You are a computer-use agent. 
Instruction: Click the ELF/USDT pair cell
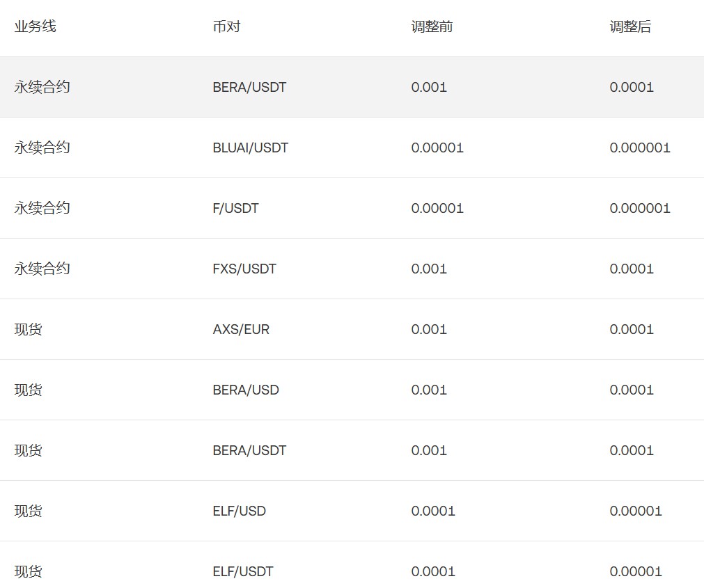coord(243,571)
